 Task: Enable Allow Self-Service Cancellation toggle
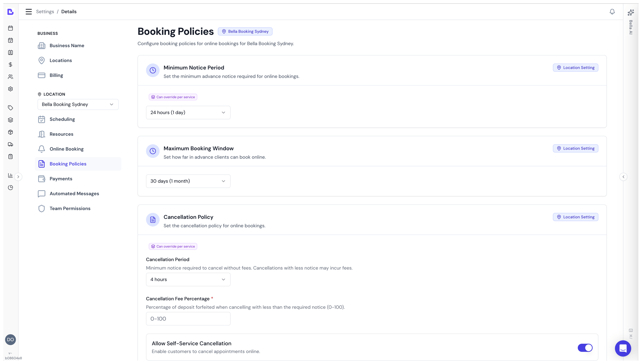[585, 348]
